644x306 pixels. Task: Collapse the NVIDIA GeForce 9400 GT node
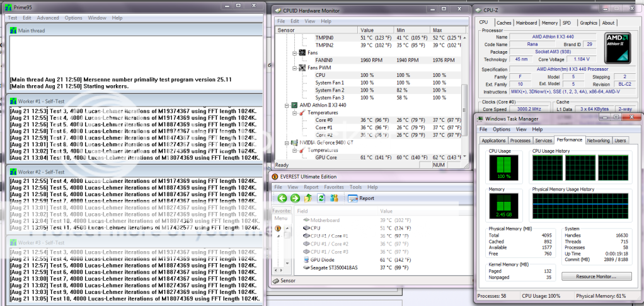[x=287, y=143]
